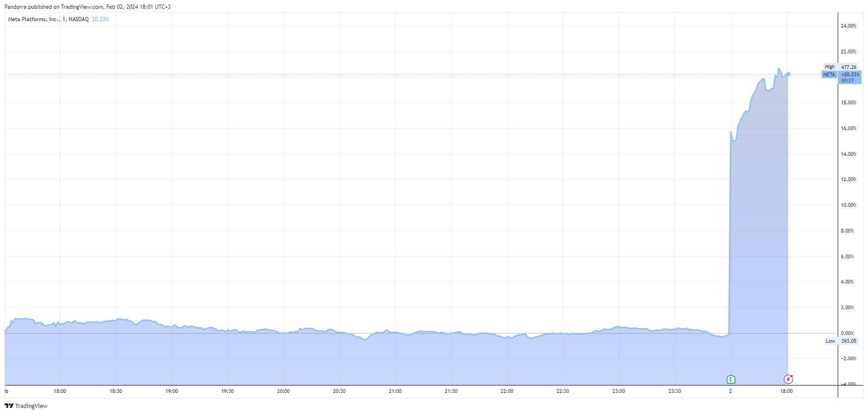Click the blue META tag on the price axis

point(829,74)
